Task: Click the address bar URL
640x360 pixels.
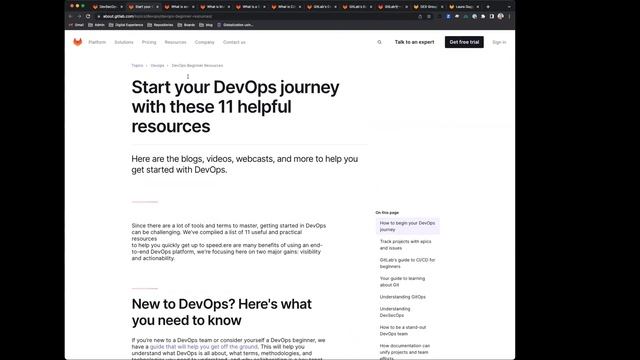Action: [157, 16]
